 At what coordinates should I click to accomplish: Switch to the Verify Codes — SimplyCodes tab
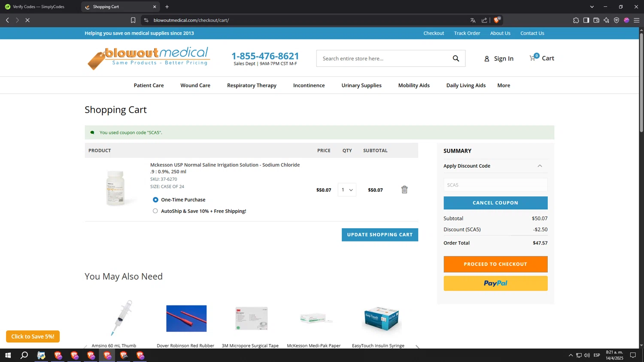39,7
